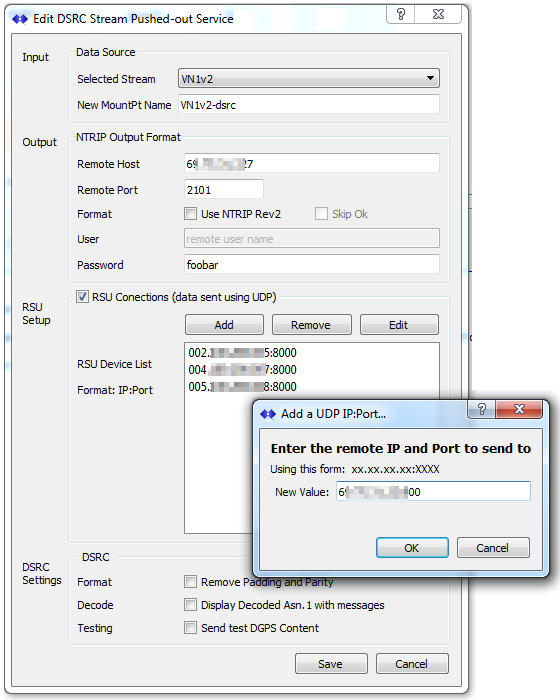This screenshot has height=700, width=560.
Task: Tick Display Decoded Asn.1 with messages
Action: coord(191,605)
